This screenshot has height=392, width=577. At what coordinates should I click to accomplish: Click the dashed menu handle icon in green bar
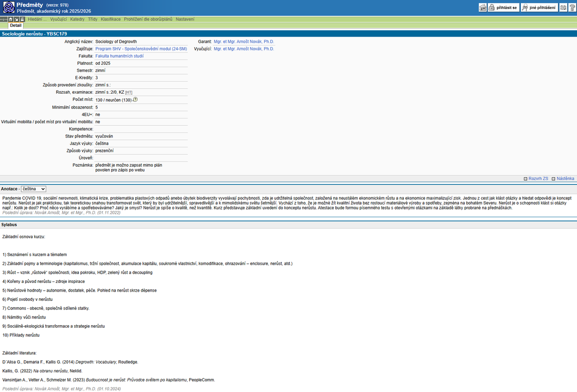tap(4, 19)
